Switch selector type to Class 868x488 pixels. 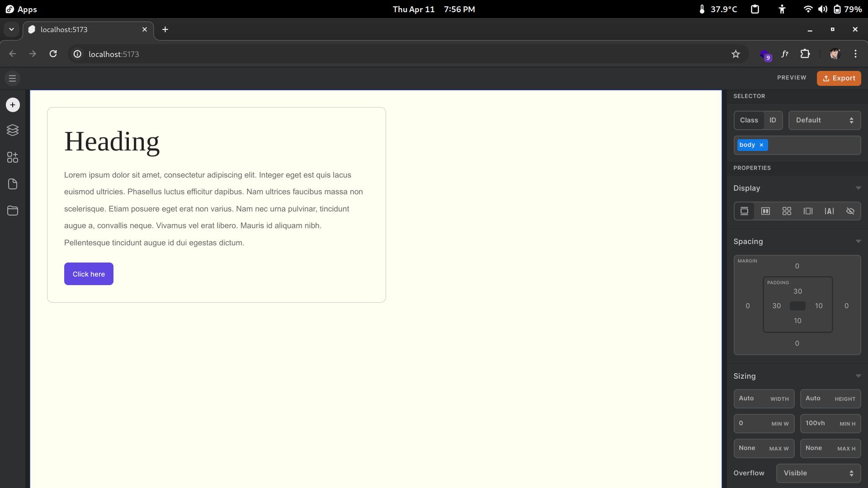coord(749,120)
